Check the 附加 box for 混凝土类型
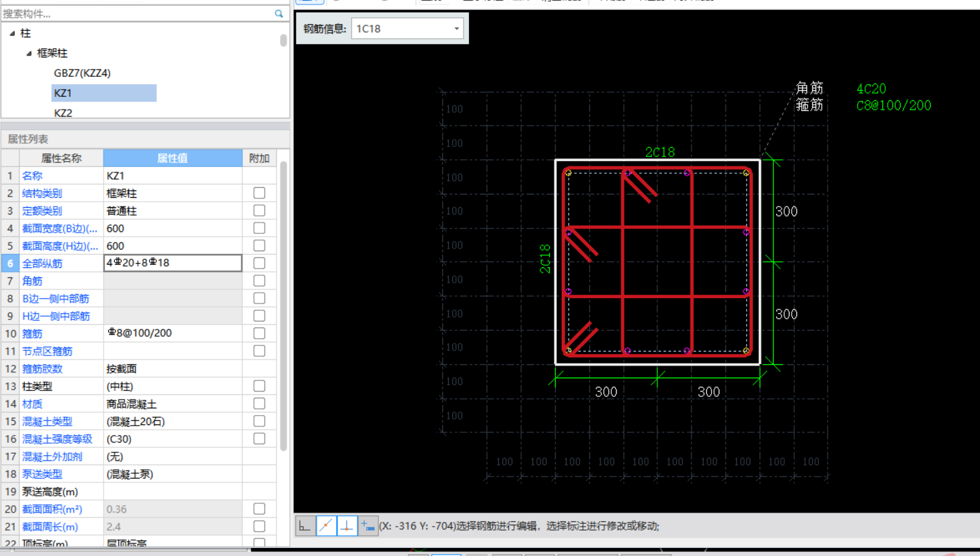Viewport: 980px width, 556px height. 259,421
